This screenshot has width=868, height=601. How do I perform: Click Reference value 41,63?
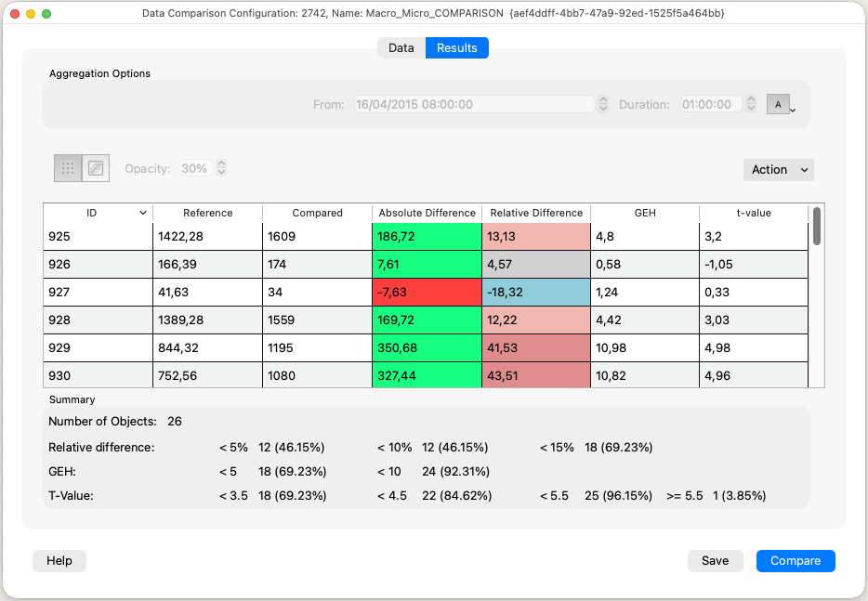coord(207,293)
